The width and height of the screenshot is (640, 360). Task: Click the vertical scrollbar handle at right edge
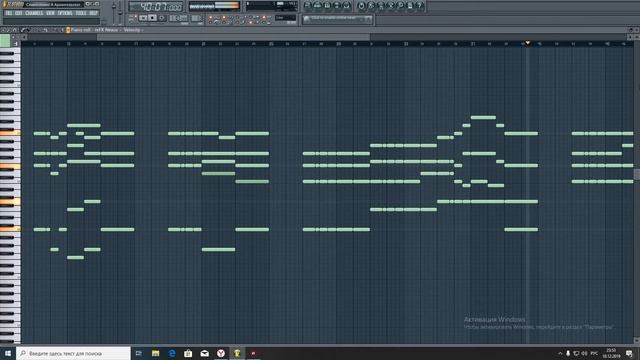coord(637,174)
